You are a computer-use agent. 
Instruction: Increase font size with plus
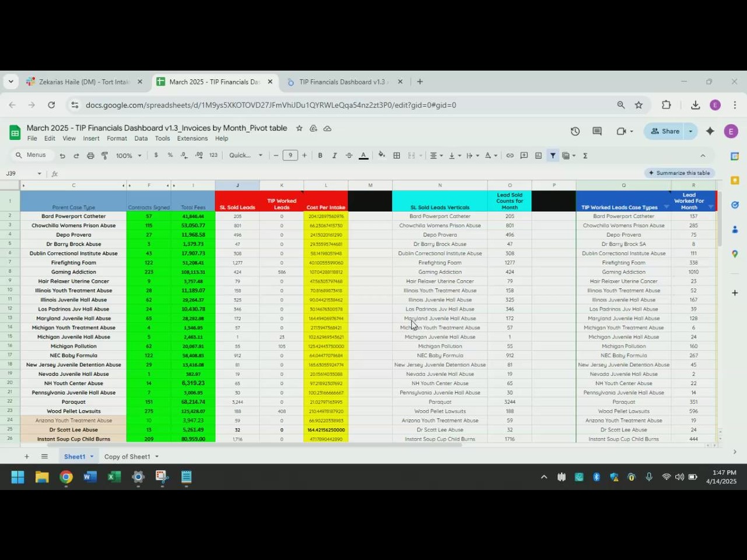[x=304, y=155]
